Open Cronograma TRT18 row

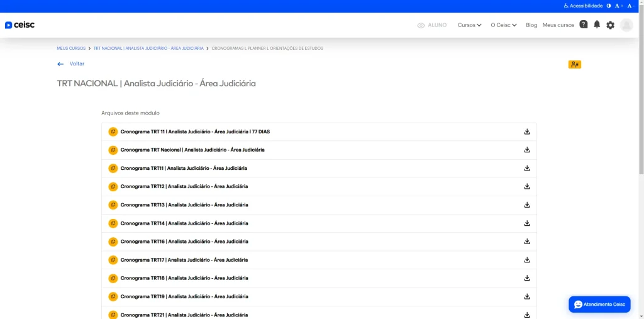point(319,278)
